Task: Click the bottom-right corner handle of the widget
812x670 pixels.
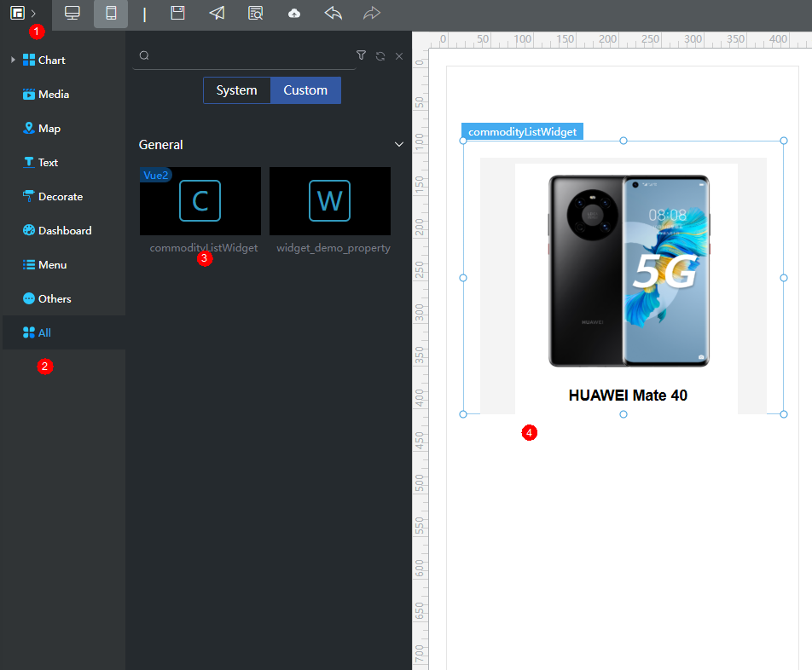Action: (784, 414)
